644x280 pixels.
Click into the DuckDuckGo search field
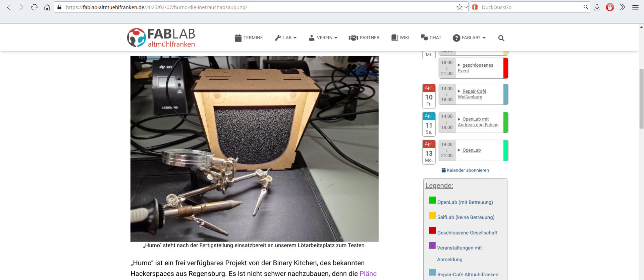530,7
